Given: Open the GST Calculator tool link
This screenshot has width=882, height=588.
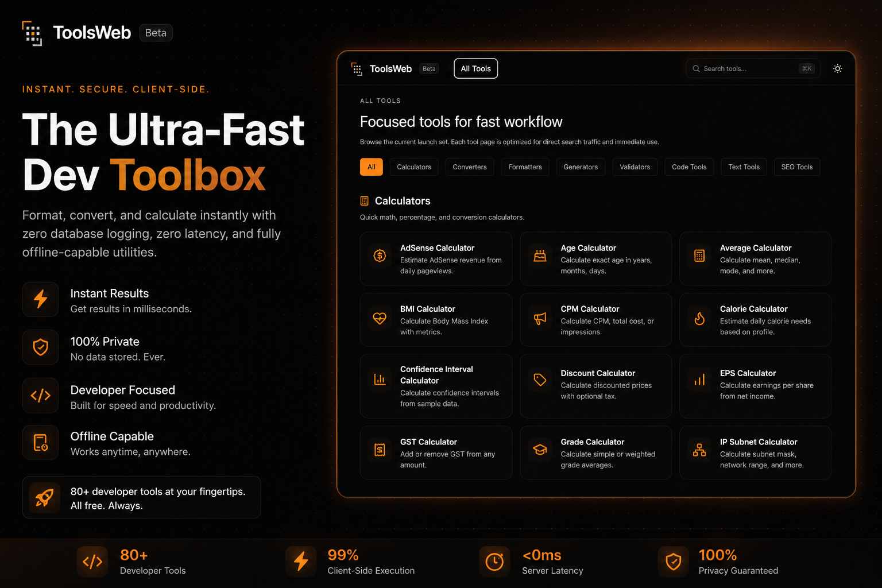Looking at the screenshot, I should (436, 452).
